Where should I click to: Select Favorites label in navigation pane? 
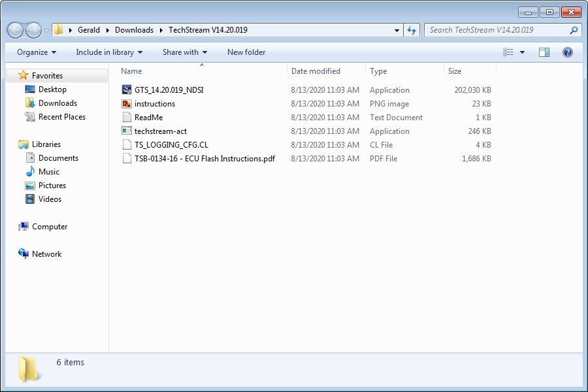[47, 75]
